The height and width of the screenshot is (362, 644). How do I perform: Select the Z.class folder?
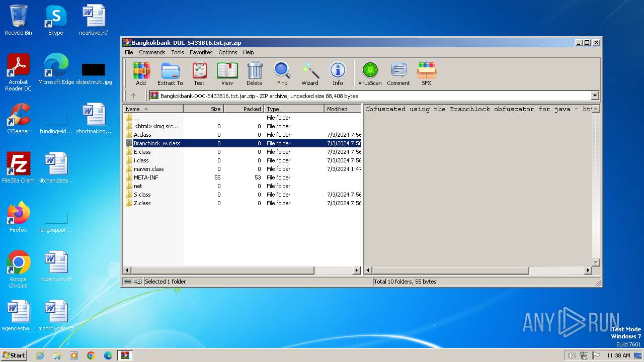[243, 203]
